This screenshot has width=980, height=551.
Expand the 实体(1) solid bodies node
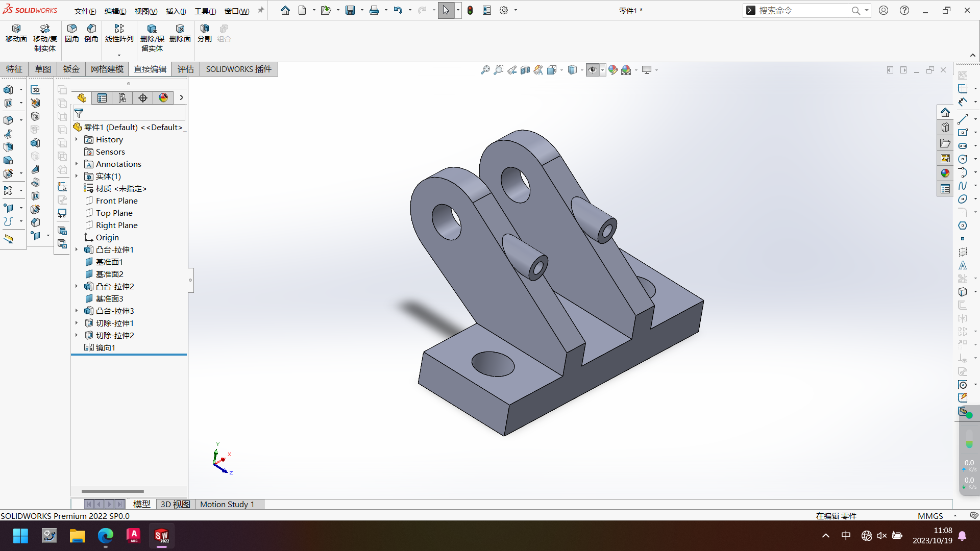(77, 176)
